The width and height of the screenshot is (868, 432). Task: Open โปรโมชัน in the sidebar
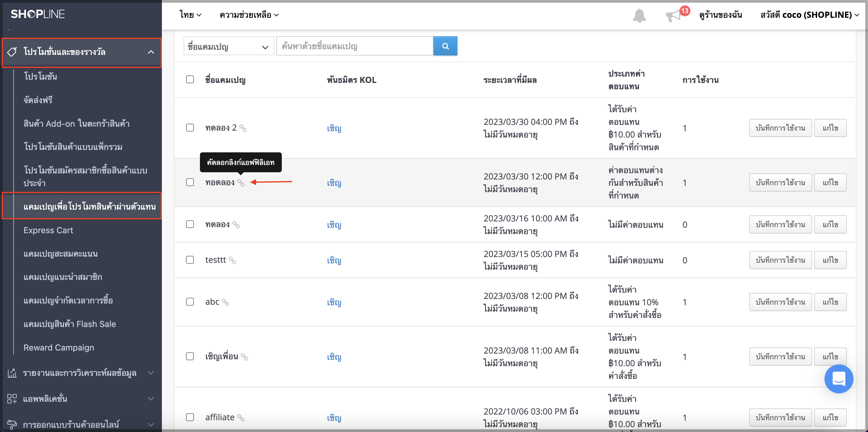[x=40, y=76]
